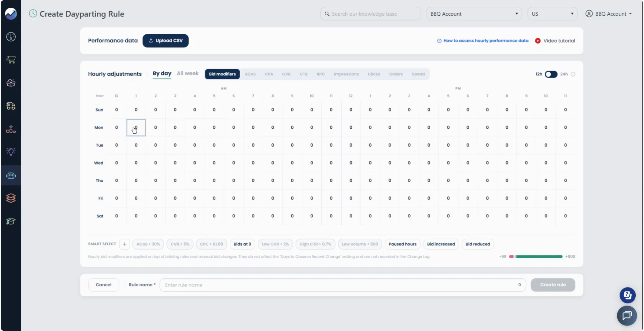Open the dashboard clock icon in sidebar
Screen dimensions: 644x331
pos(11,37)
